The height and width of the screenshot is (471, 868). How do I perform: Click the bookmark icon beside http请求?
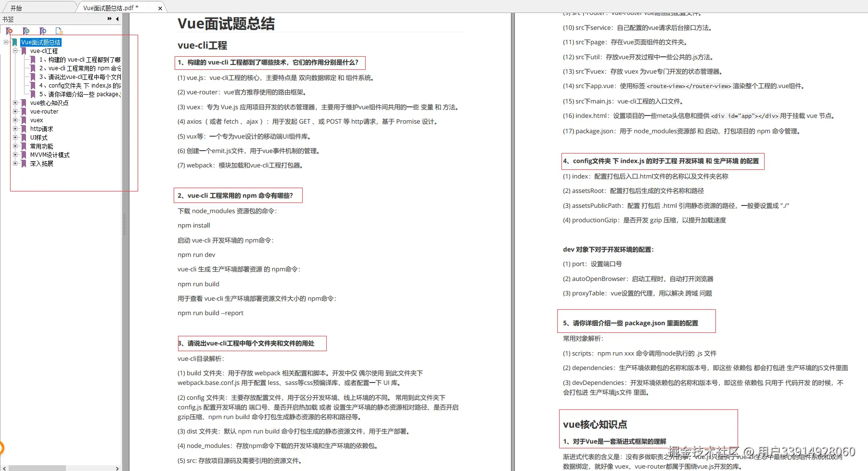coord(24,129)
